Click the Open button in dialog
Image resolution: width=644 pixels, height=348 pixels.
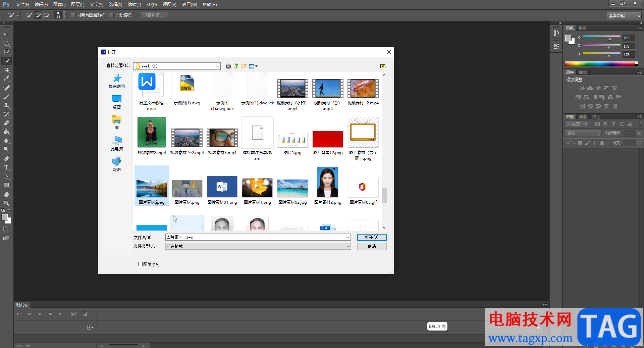(372, 237)
